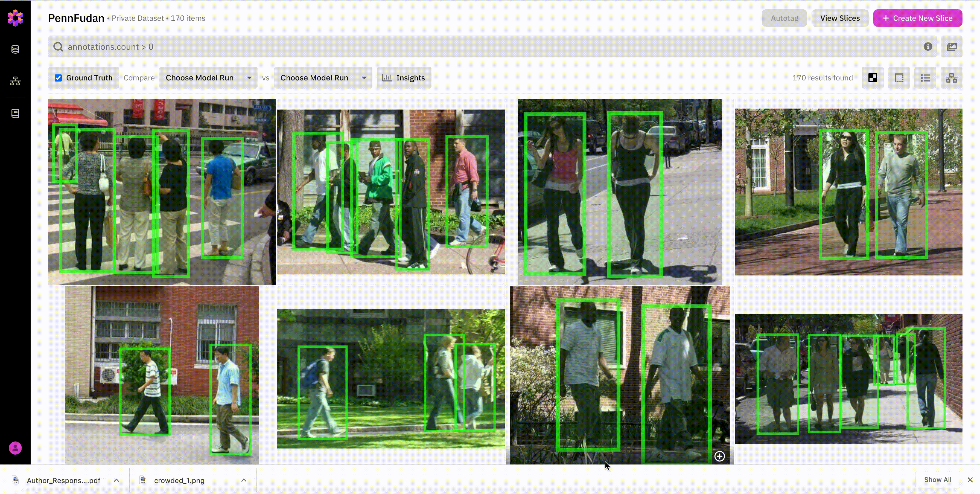Switch to square grid view icon
Viewport: 980px width, 494px height.
(899, 78)
